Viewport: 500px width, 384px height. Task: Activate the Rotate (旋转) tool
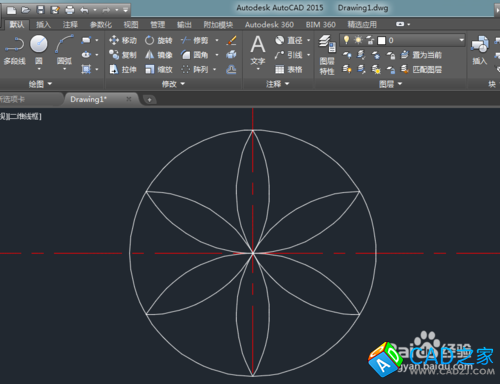(159, 40)
